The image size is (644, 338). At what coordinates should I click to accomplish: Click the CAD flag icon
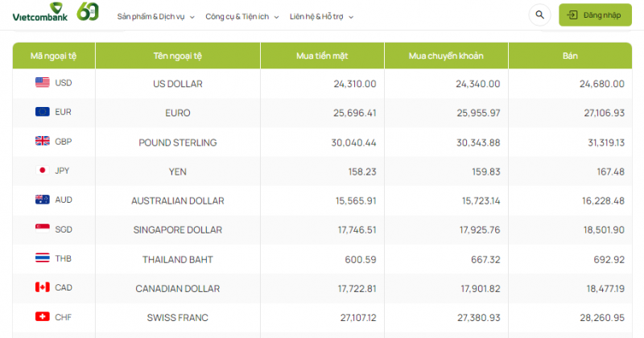[43, 287]
